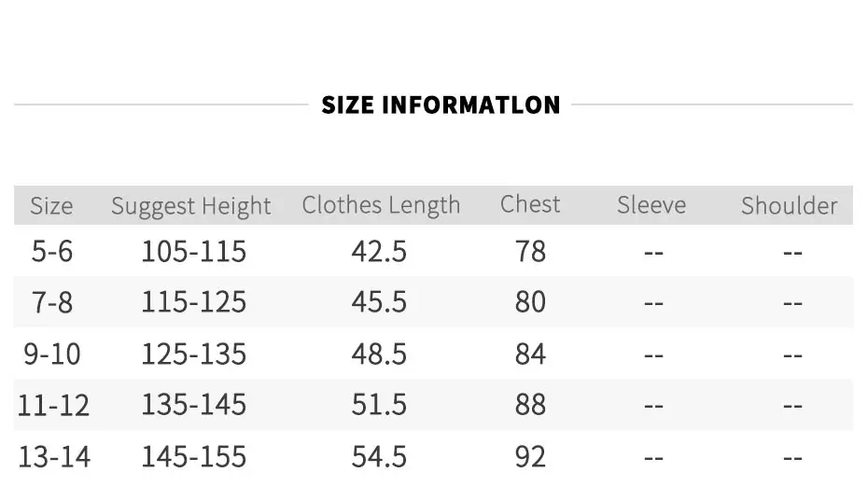Select the 9-10 size cell
868x500 pixels.
tap(52, 354)
